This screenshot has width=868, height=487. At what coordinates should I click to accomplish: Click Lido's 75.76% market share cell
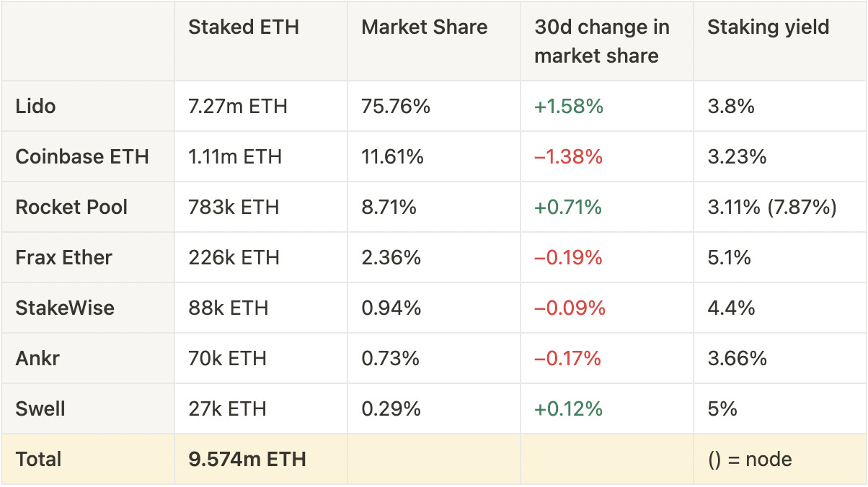396,107
